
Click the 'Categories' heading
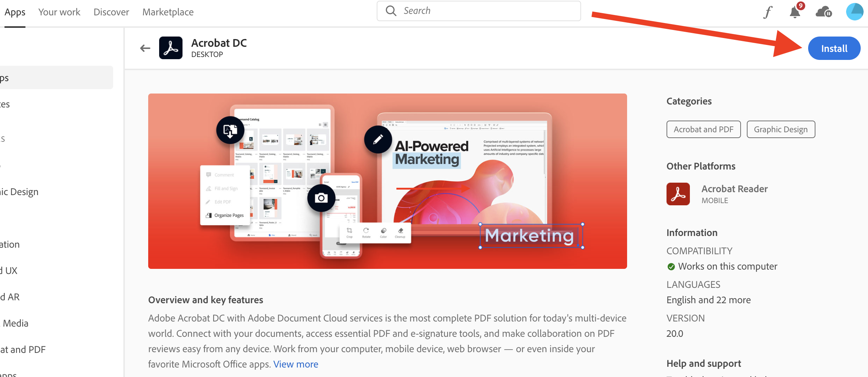[x=689, y=101]
